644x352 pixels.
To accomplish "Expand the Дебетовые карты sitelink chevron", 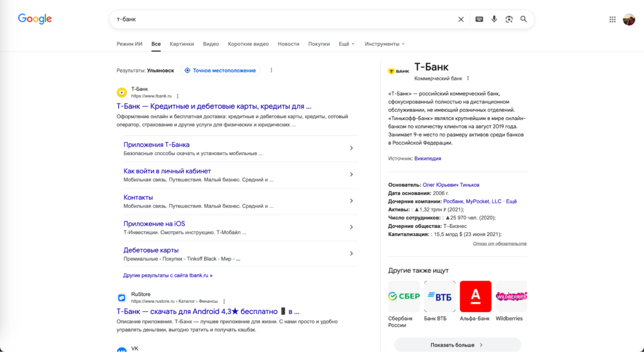I will (351, 253).
